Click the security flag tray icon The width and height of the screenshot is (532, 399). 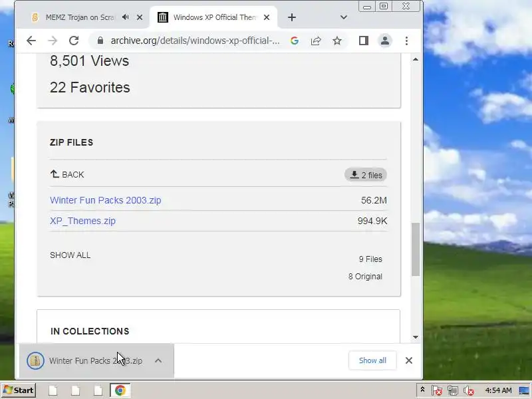tap(437, 390)
